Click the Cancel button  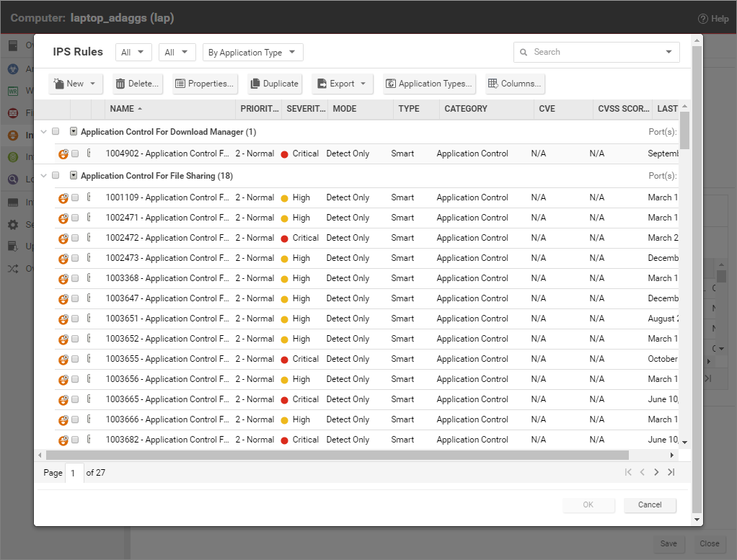(x=650, y=505)
